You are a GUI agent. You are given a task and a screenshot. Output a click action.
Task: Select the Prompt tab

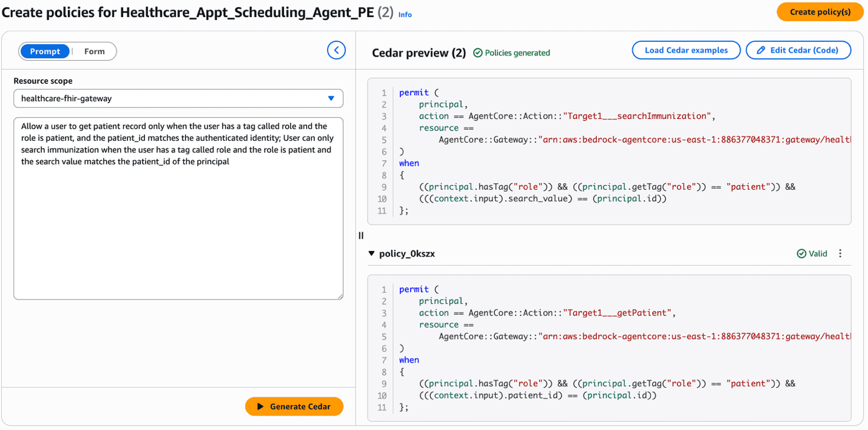tap(45, 51)
